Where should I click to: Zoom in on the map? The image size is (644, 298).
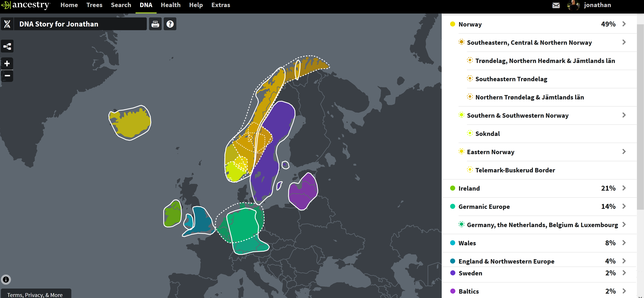click(x=7, y=63)
